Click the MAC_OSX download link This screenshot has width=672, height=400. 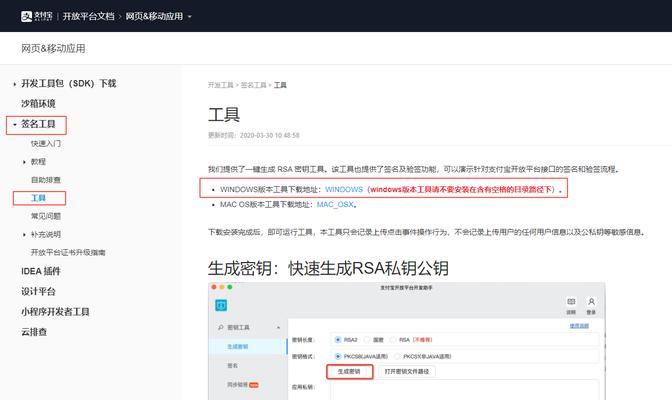[335, 205]
